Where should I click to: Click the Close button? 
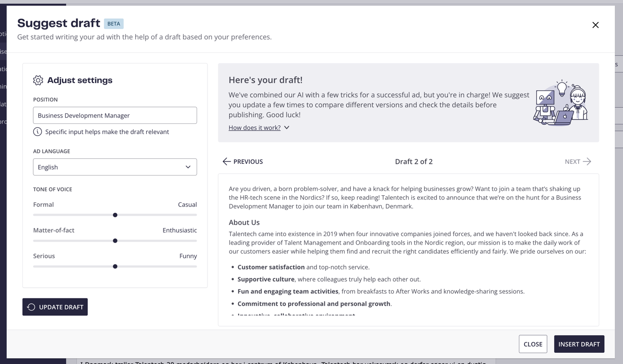click(x=533, y=344)
